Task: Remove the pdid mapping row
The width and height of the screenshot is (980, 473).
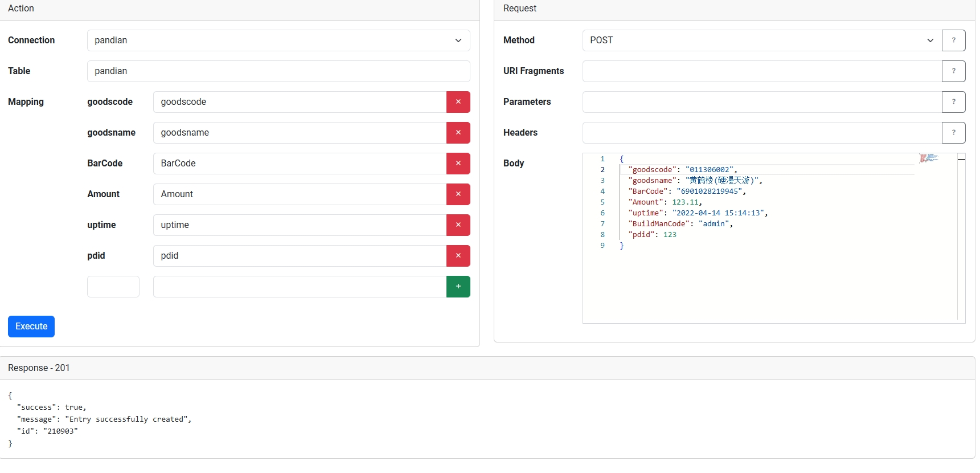Action: [458, 256]
